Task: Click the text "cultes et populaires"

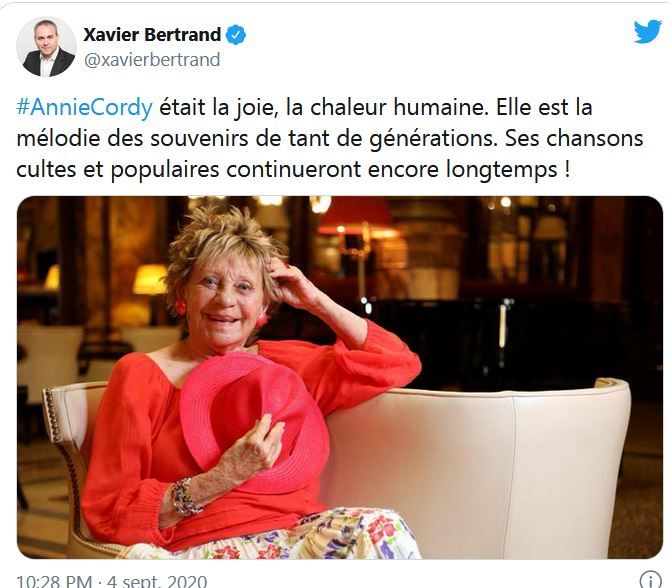Action: pyautogui.click(x=118, y=170)
